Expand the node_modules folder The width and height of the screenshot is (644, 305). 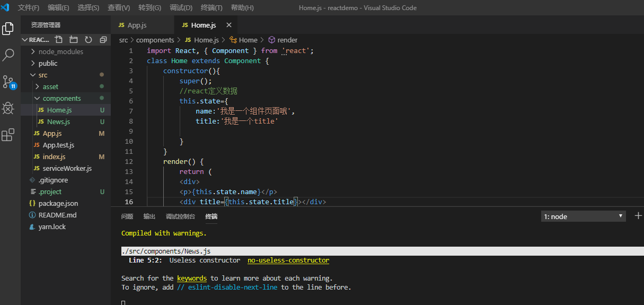click(60, 51)
